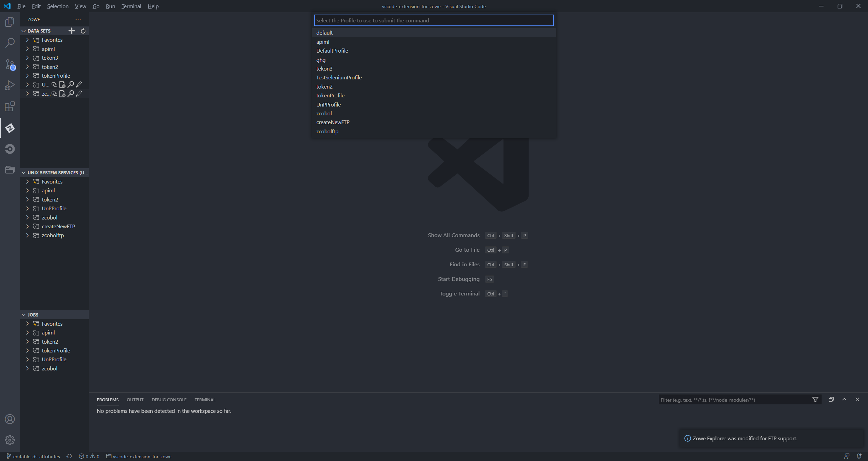Image resolution: width=868 pixels, height=461 pixels.
Task: Click the edit pencil on the zcobol dataset row
Action: (79, 94)
